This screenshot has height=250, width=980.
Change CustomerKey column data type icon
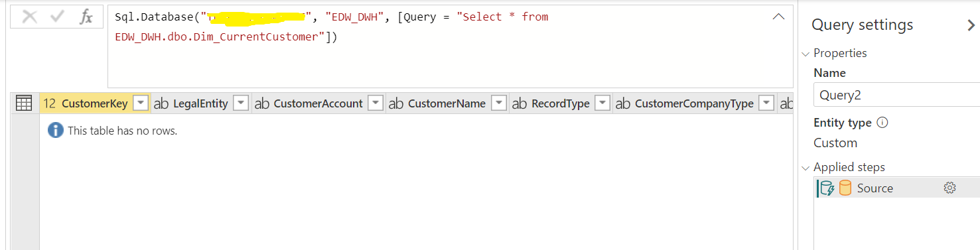point(49,103)
